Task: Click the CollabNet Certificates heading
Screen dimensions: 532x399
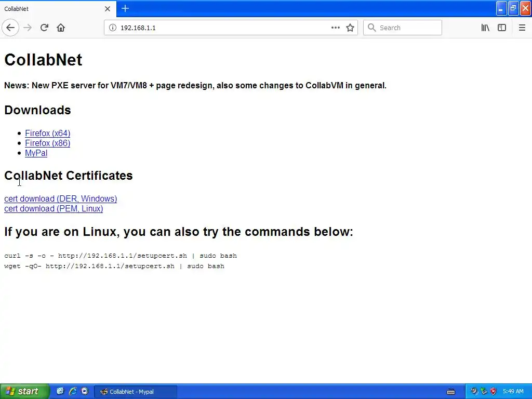Action: pyautogui.click(x=68, y=176)
